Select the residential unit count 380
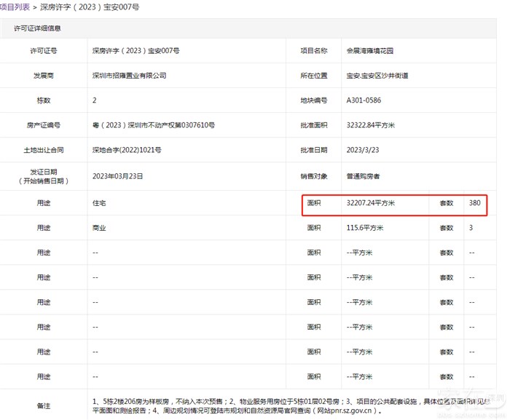Image resolution: width=510 pixels, height=420 pixels. click(474, 204)
